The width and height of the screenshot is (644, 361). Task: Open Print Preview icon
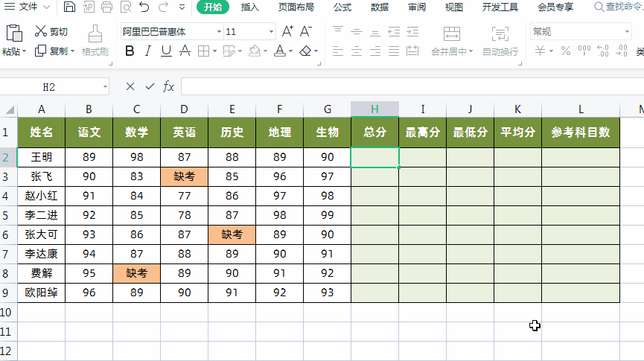coord(126,7)
